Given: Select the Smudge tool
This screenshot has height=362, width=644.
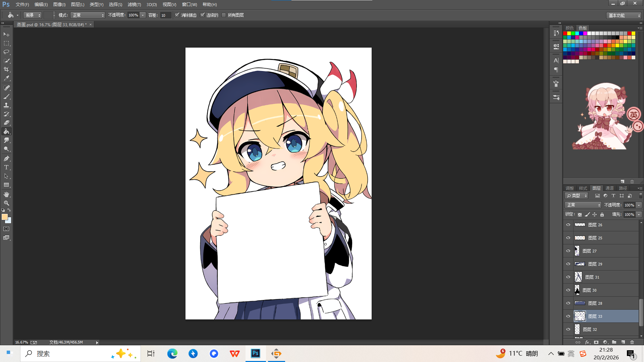Looking at the screenshot, I should (6, 140).
